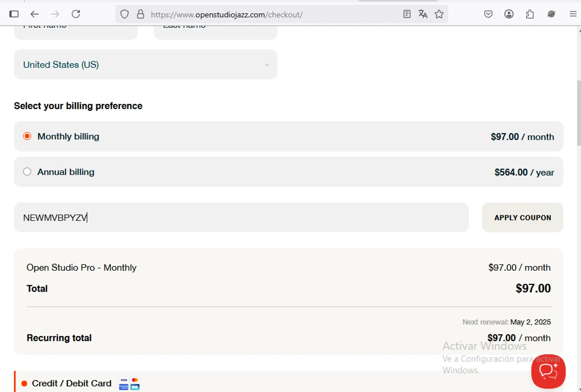The height and width of the screenshot is (392, 581).
Task: Bookmark this page with the star
Action: point(439,14)
